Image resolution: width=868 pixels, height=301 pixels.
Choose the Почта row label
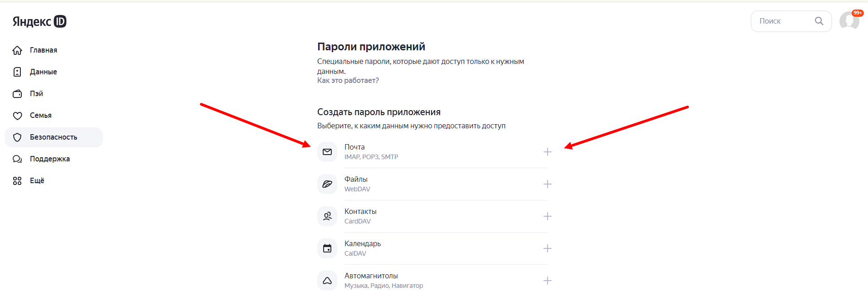(x=354, y=147)
